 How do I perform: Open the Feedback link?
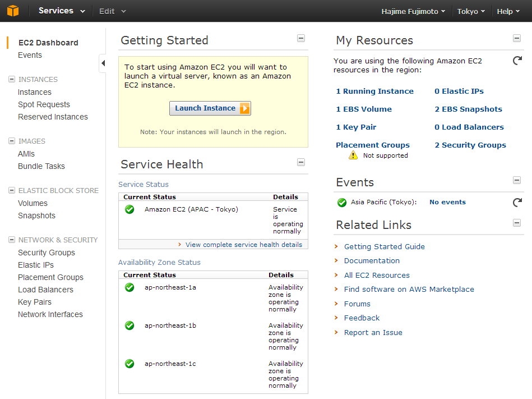click(362, 318)
